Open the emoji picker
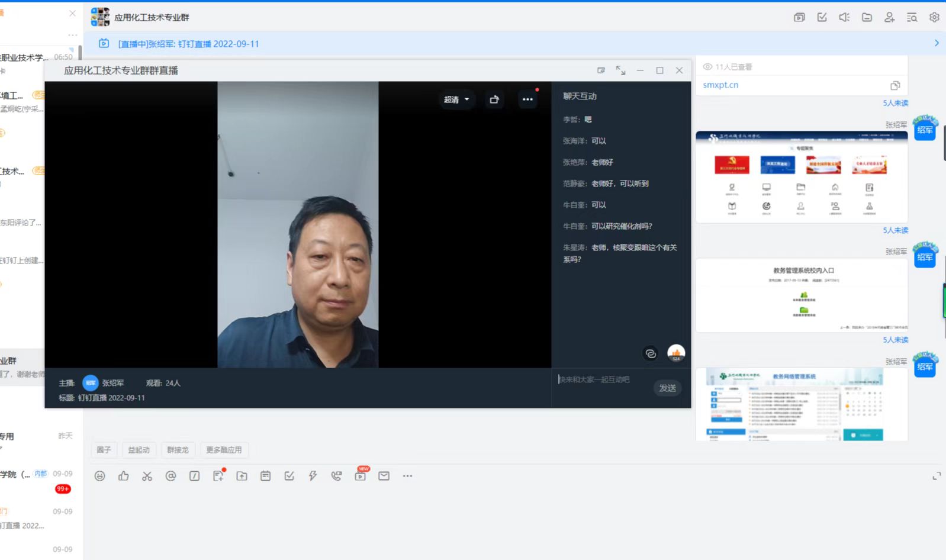Screen dimensions: 946x560 tap(99, 476)
